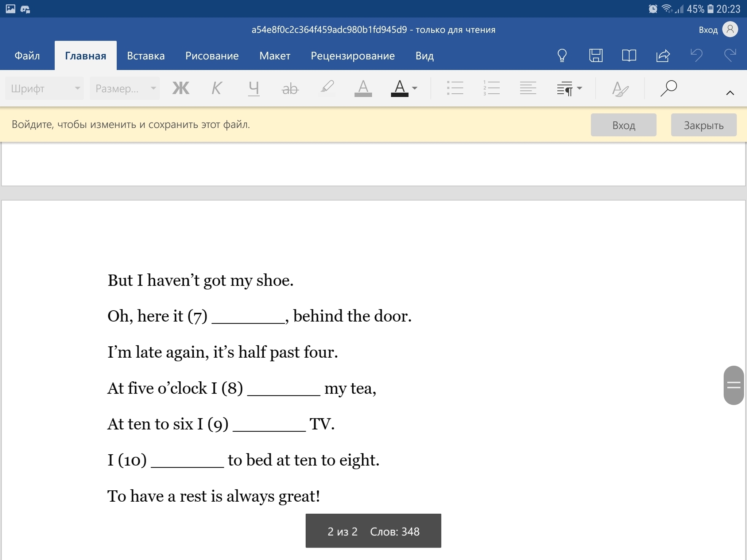Open the search magnifier
Viewport: 747px width, 560px height.
click(x=669, y=88)
